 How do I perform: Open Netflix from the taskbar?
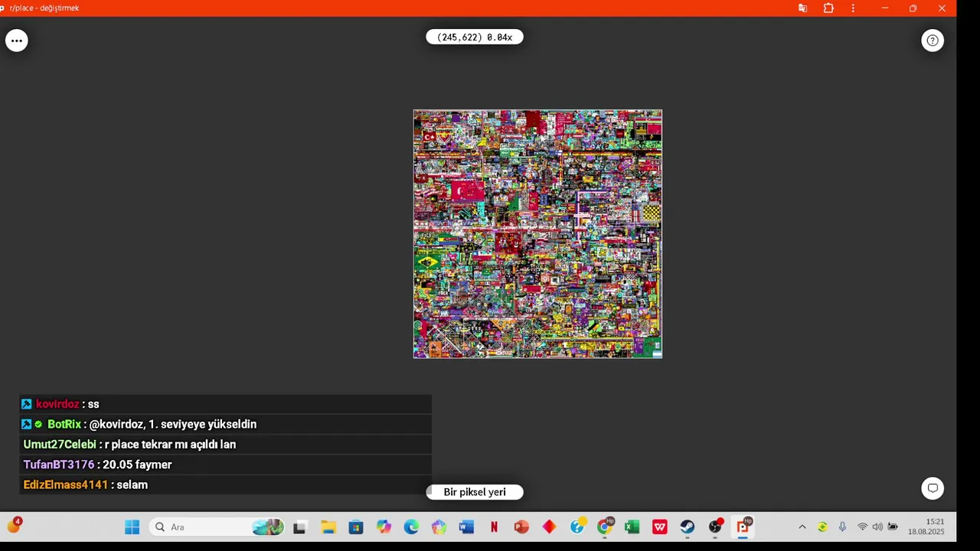click(x=494, y=527)
